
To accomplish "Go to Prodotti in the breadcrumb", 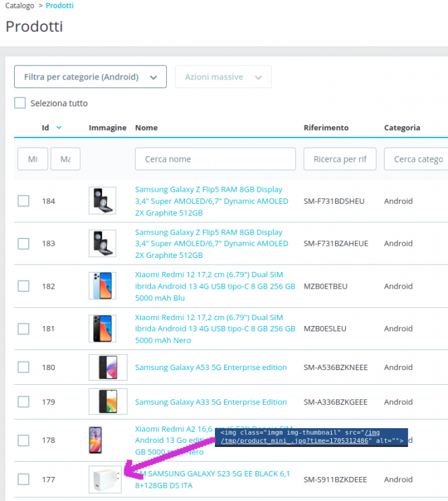I will pyautogui.click(x=59, y=5).
